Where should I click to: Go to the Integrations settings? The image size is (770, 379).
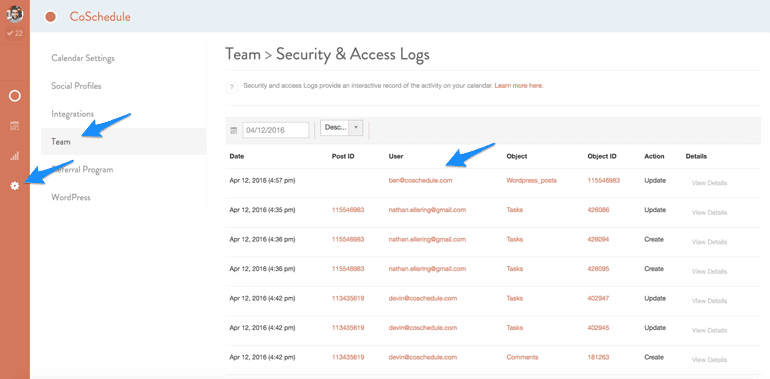(x=72, y=114)
